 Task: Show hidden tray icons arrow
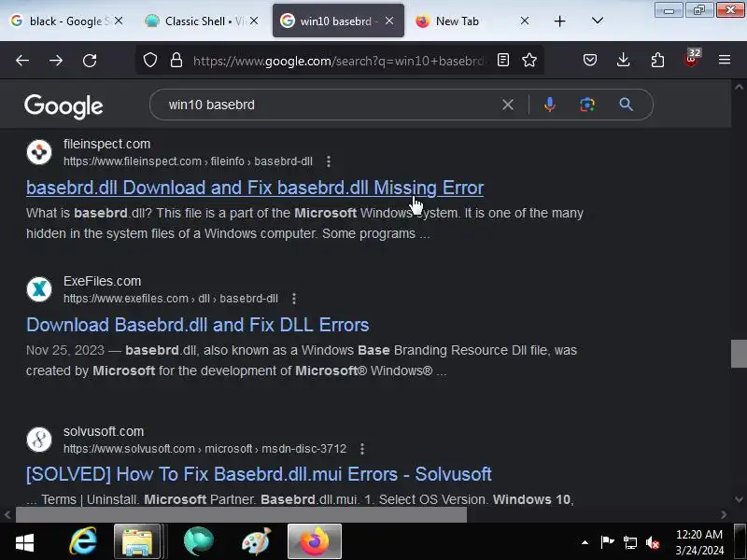click(585, 542)
